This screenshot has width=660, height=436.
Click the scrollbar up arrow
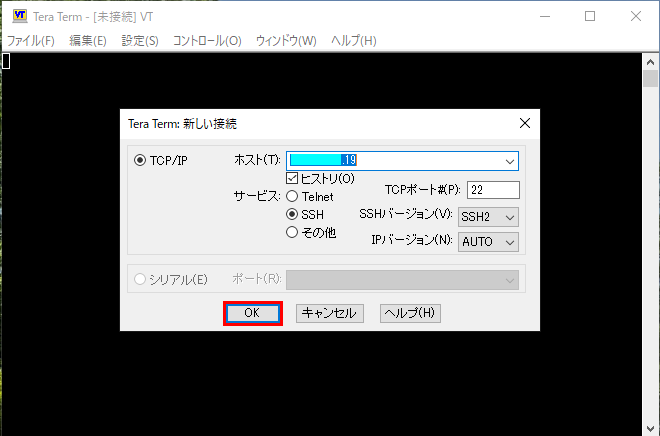(x=650, y=62)
